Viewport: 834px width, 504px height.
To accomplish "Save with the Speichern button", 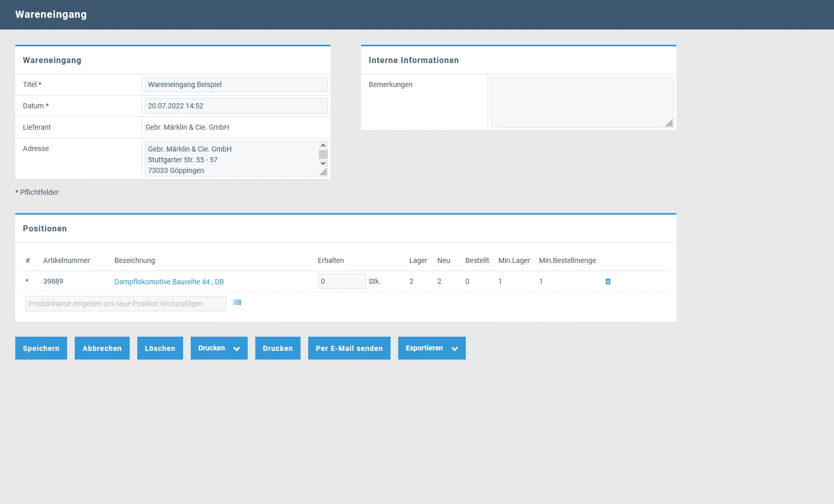I will coord(41,348).
